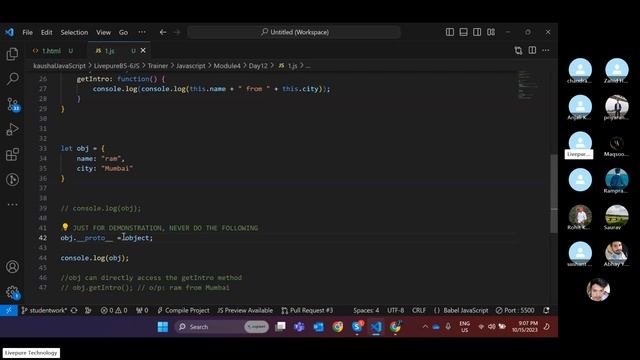Click Port : 5500 live server status
This screenshot has width=640, height=360.
pos(515,311)
